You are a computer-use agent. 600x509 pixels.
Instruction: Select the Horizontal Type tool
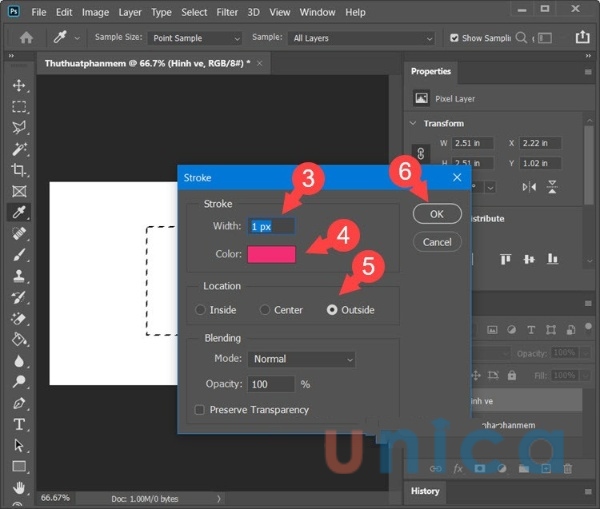click(x=19, y=424)
